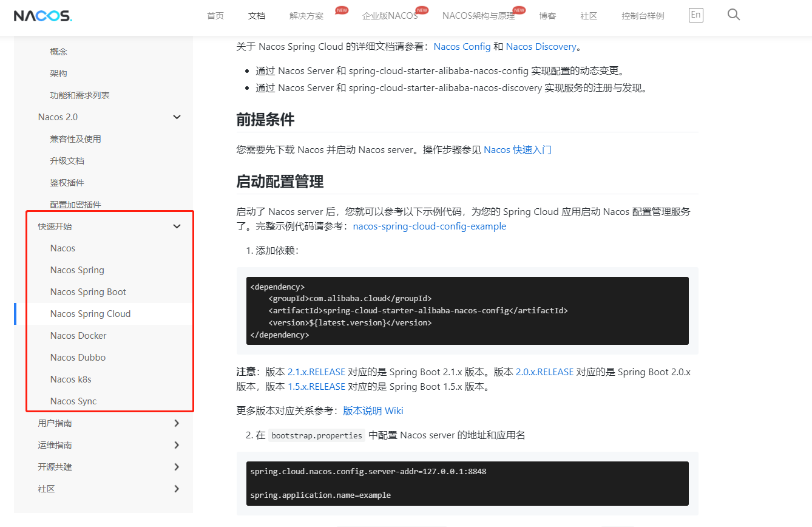Follow the Nacos Config link
This screenshot has height=527, width=812.
[462, 47]
